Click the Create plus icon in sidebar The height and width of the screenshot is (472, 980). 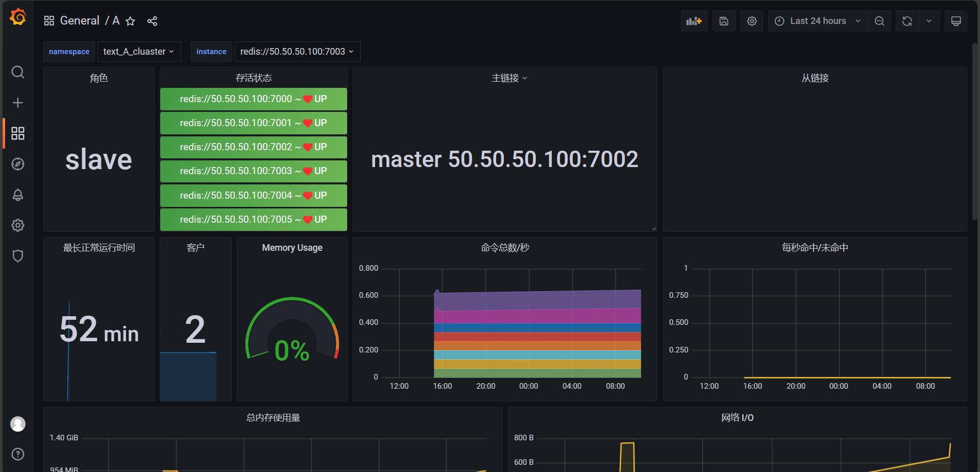[x=18, y=103]
